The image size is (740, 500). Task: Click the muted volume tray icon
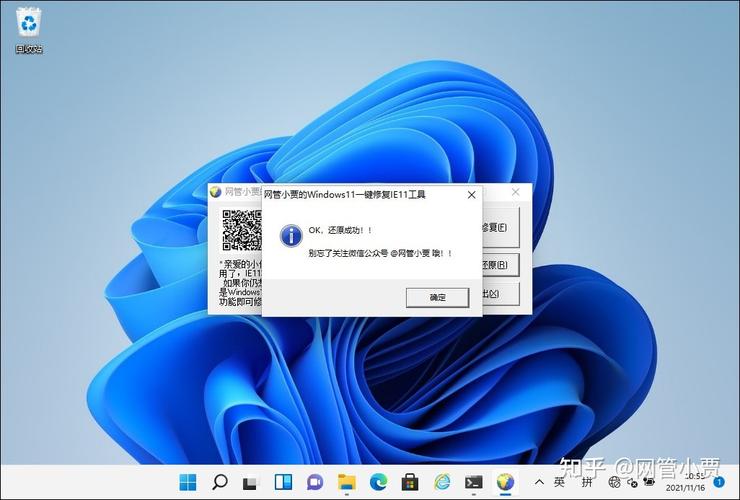[632, 482]
